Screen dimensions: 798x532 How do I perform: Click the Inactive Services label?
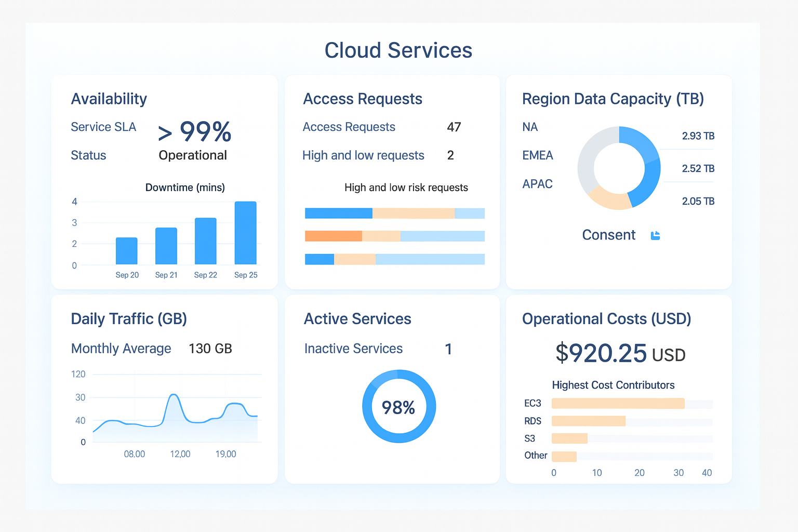point(353,349)
